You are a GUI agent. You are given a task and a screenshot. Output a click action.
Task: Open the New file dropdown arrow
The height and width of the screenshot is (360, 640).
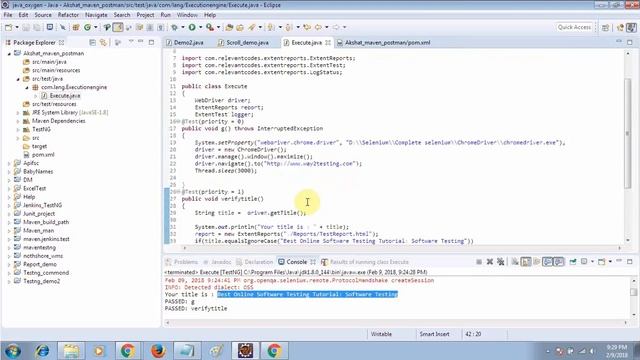(17, 27)
